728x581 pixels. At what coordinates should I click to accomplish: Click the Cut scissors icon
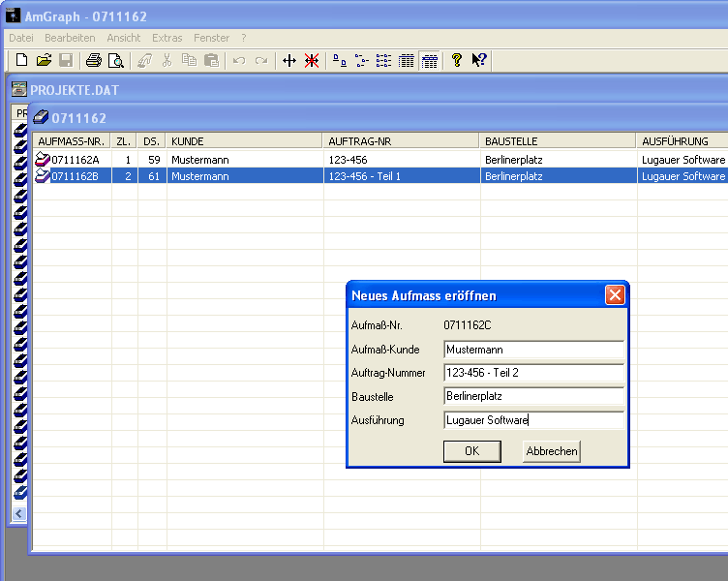click(167, 60)
